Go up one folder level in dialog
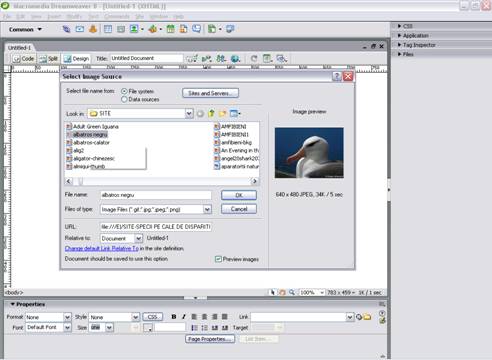Image resolution: width=492 pixels, height=360 pixels. (211, 113)
